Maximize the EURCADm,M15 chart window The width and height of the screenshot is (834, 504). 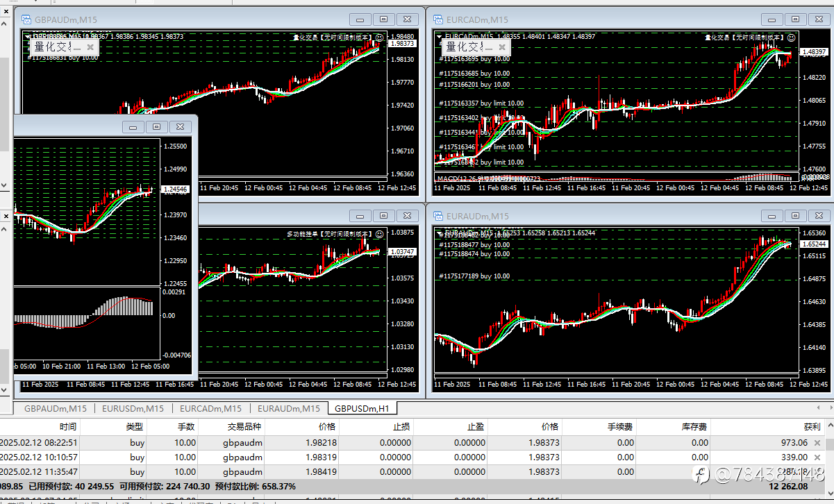pyautogui.click(x=796, y=19)
